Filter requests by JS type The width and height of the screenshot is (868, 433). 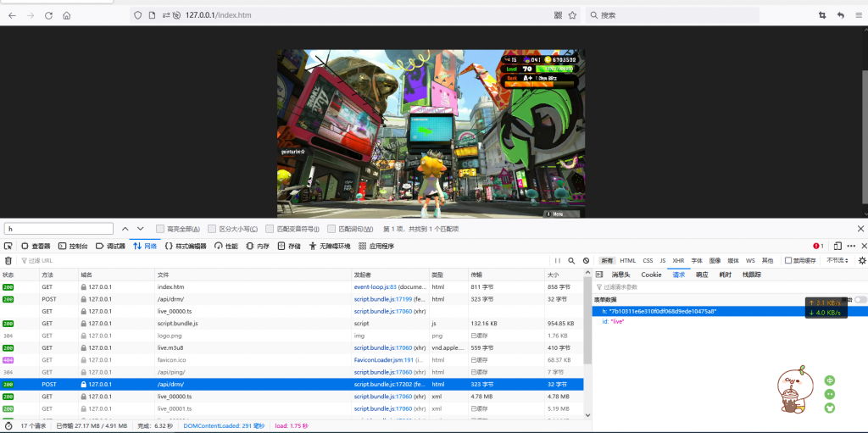pos(663,261)
